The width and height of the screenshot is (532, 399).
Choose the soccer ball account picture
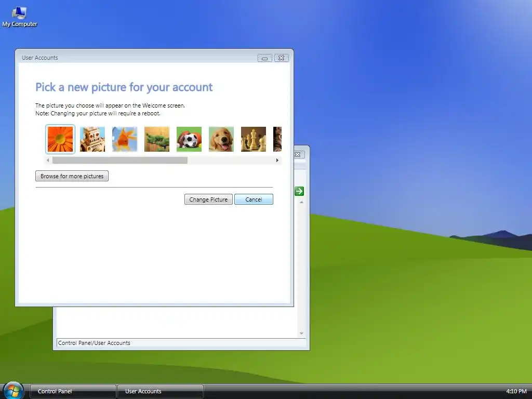click(x=189, y=139)
